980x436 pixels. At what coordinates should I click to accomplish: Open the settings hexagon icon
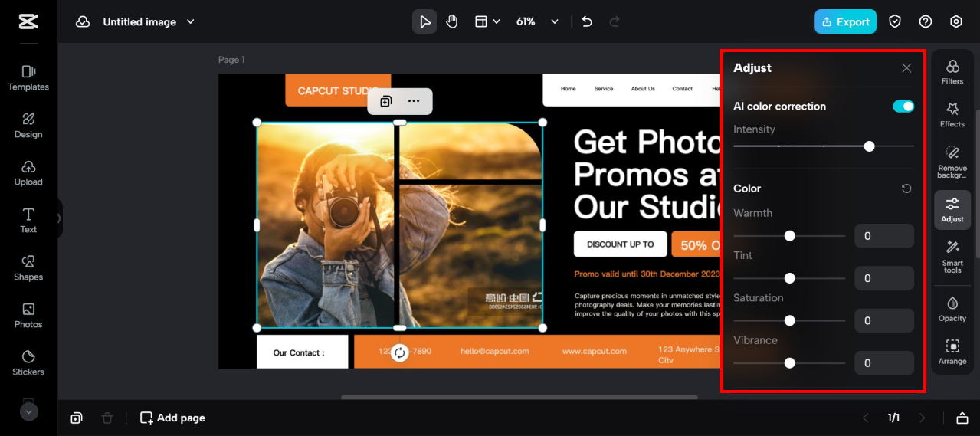[956, 21]
